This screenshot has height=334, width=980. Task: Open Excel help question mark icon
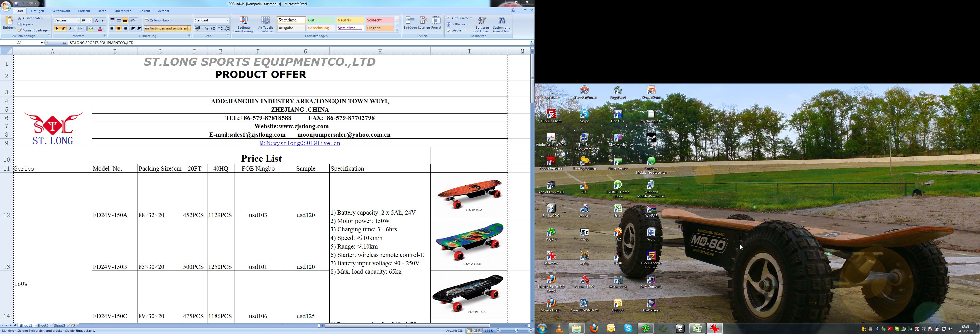click(x=513, y=11)
